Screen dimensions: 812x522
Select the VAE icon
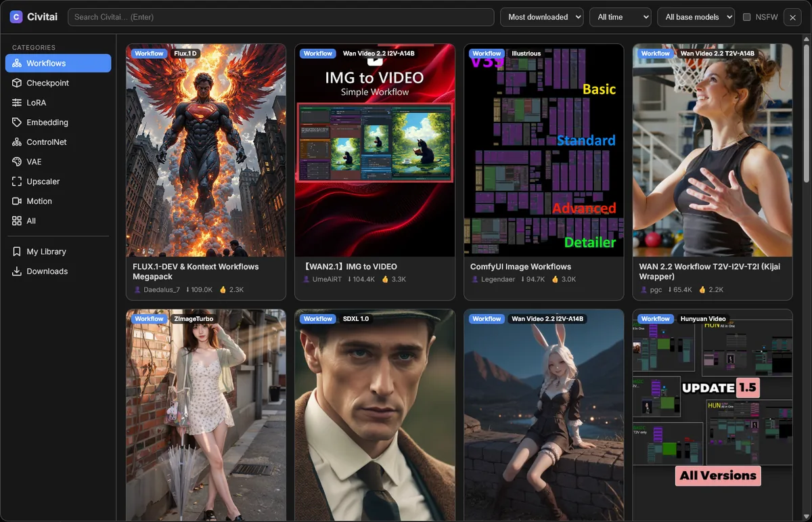pos(17,162)
